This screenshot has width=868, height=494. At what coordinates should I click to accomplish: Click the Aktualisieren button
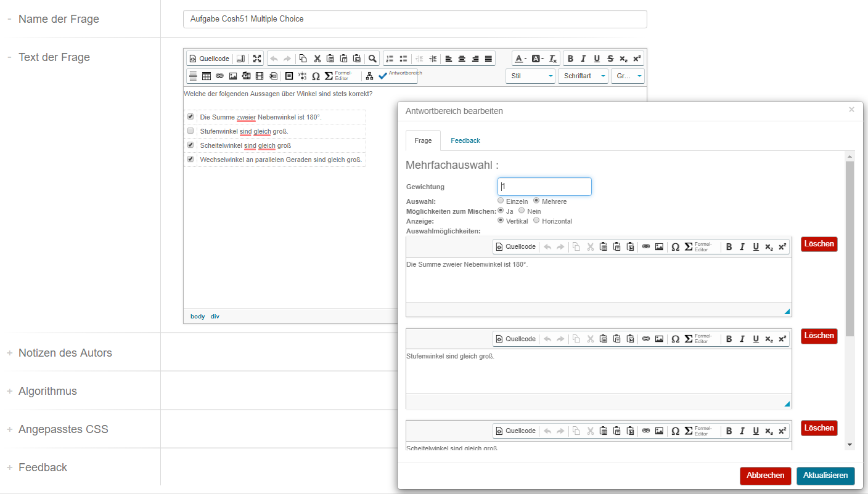pos(825,476)
